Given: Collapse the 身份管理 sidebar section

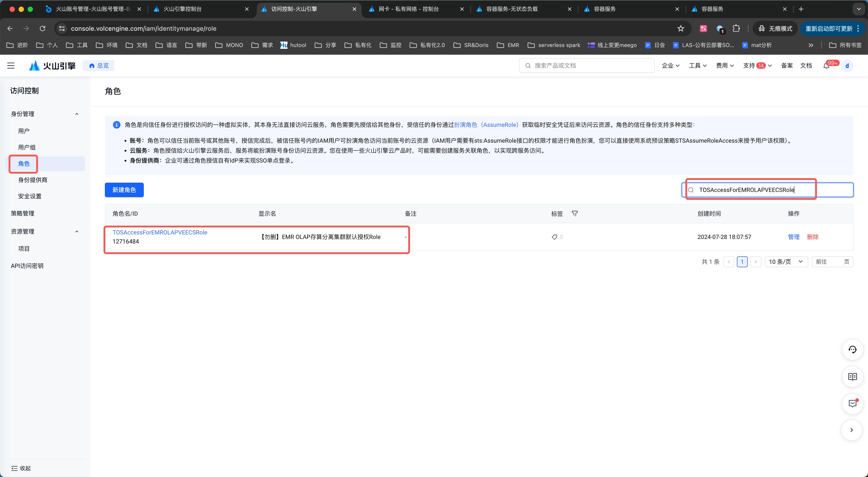Looking at the screenshot, I should point(77,114).
